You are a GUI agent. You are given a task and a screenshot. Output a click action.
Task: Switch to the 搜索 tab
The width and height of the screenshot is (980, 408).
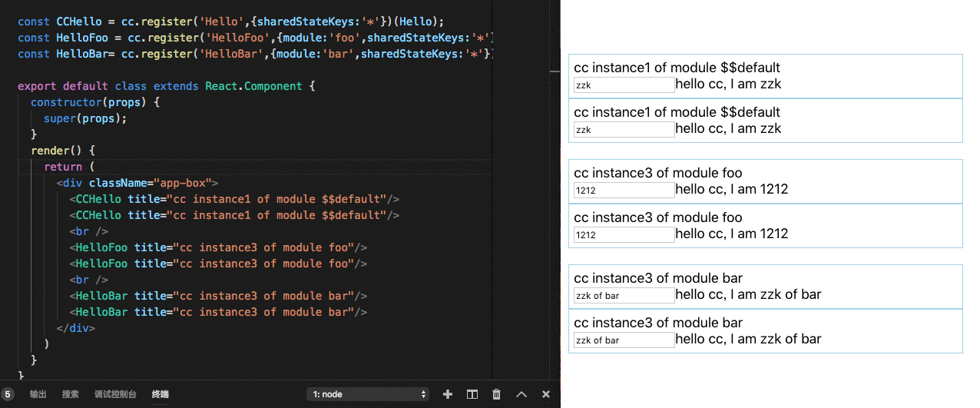71,394
